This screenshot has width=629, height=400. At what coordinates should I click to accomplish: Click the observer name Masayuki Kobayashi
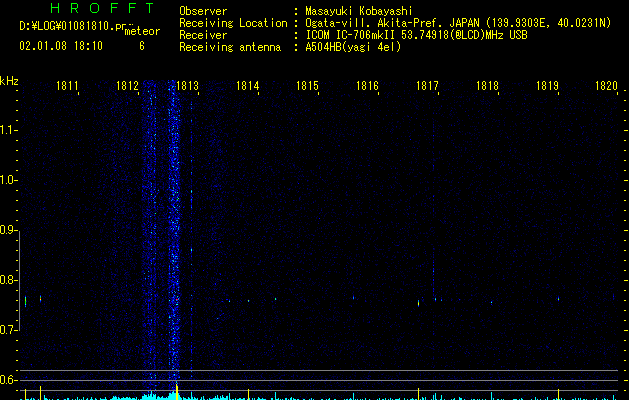pos(359,11)
